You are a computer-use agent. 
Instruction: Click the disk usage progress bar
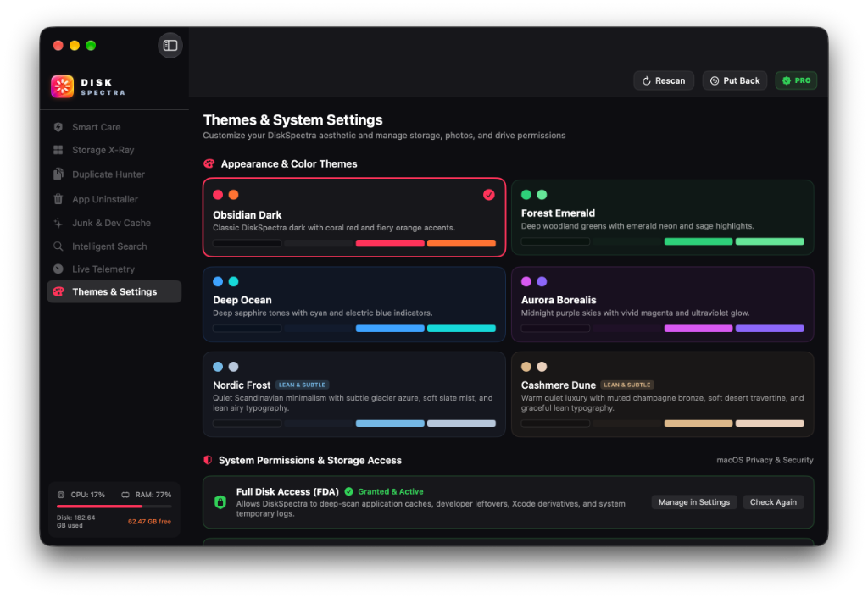(x=114, y=507)
